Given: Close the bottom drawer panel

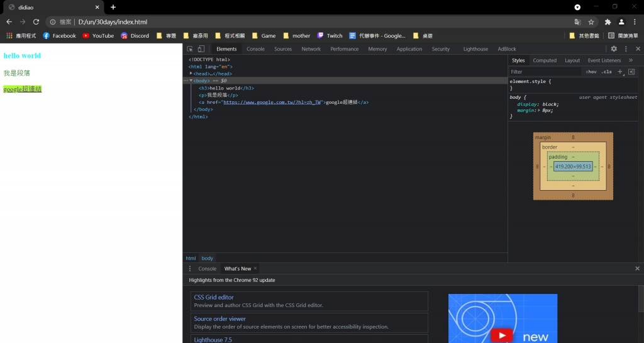Looking at the screenshot, I should 638,269.
